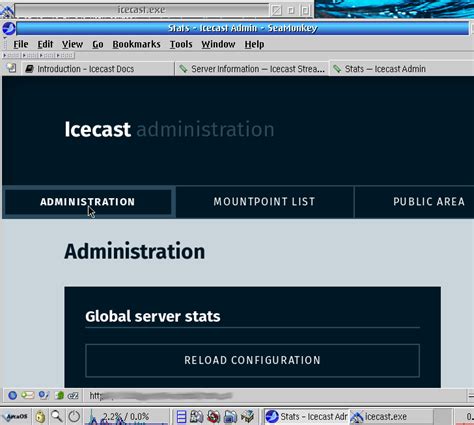Open ChatZilla cZ status bar icon

point(73,396)
